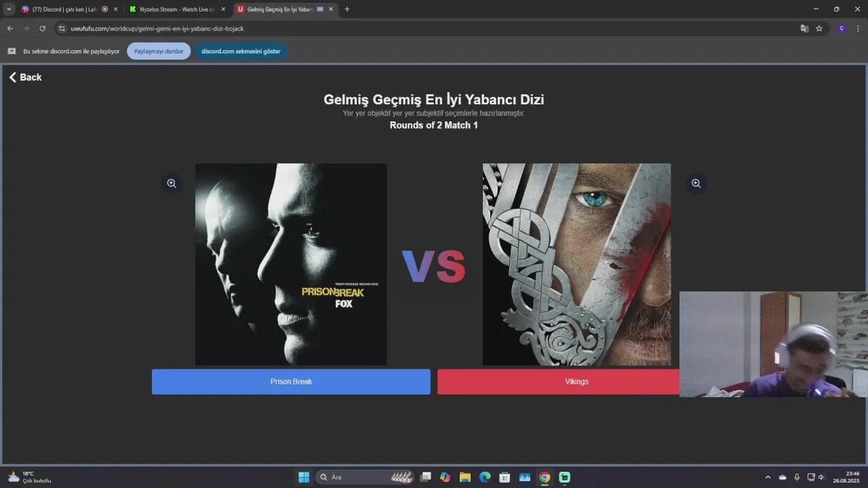Launch Copilot from the taskbar
Image resolution: width=868 pixels, height=488 pixels.
tap(445, 477)
